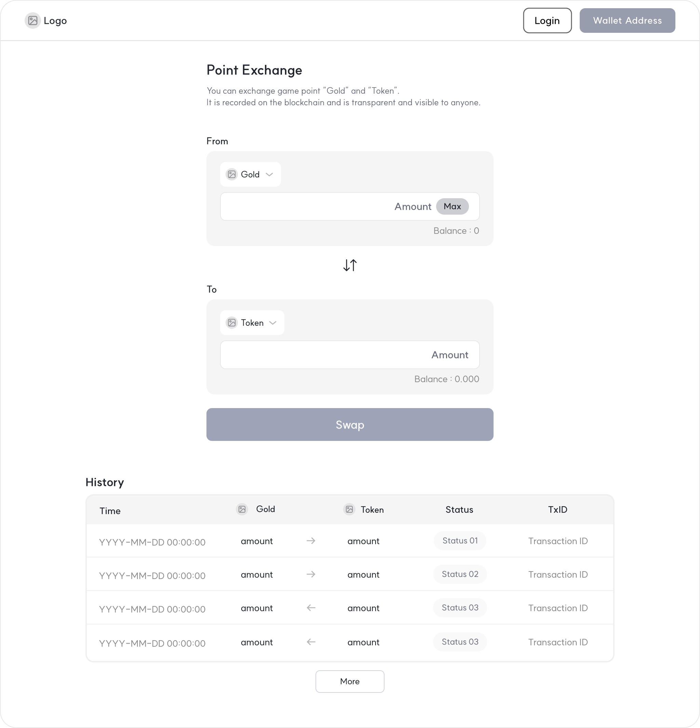This screenshot has width=700, height=728.
Task: Click the Wallet Address button
Action: click(x=627, y=21)
